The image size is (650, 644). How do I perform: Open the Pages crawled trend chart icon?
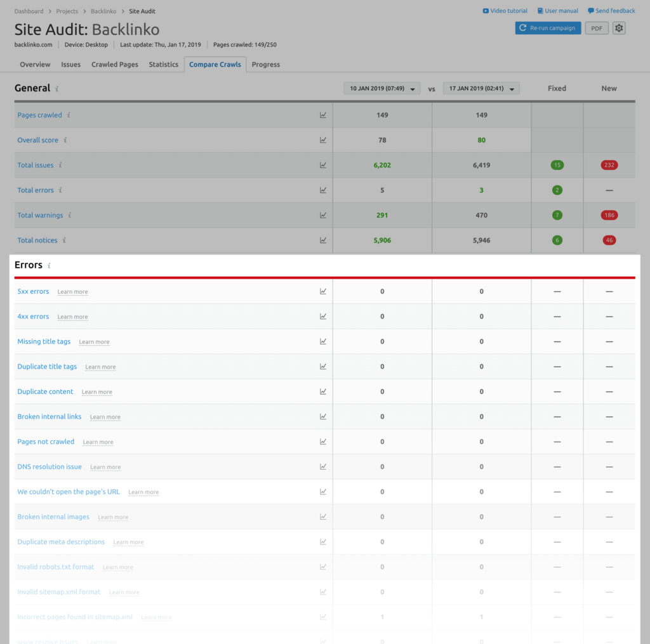(x=323, y=115)
